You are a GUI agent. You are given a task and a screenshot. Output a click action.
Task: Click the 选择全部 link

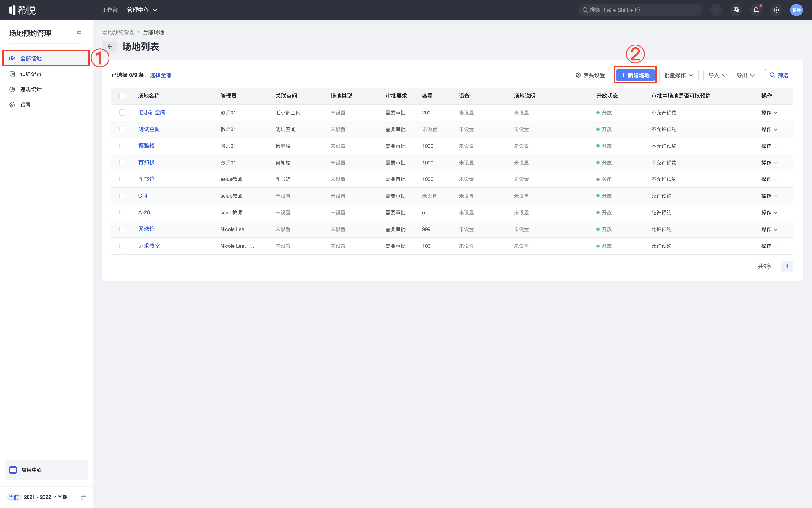160,75
